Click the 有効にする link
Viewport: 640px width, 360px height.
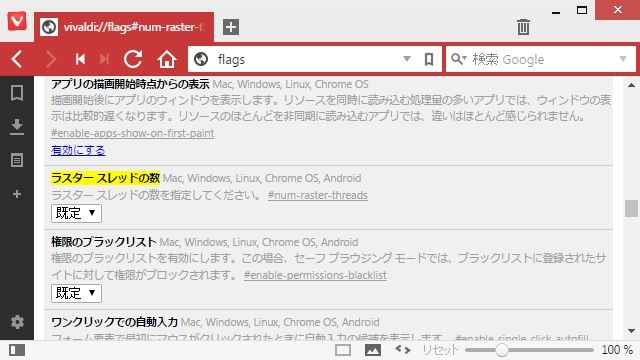78,150
